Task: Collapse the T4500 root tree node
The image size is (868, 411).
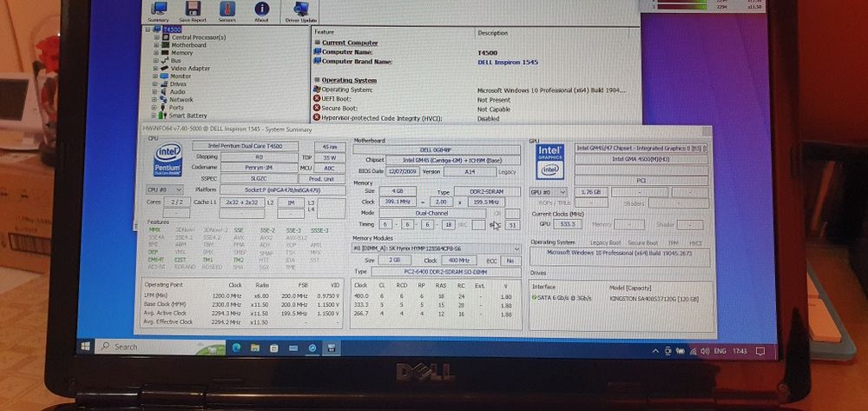Action: pos(148,30)
